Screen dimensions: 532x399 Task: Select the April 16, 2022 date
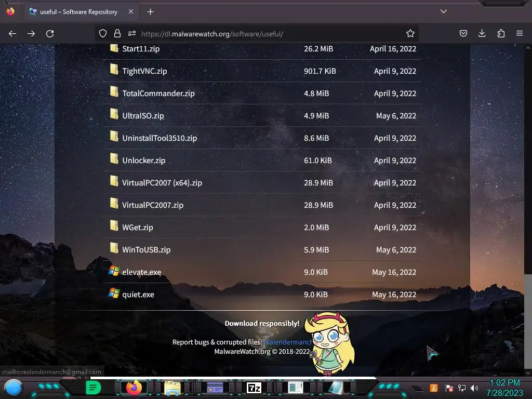tap(393, 49)
